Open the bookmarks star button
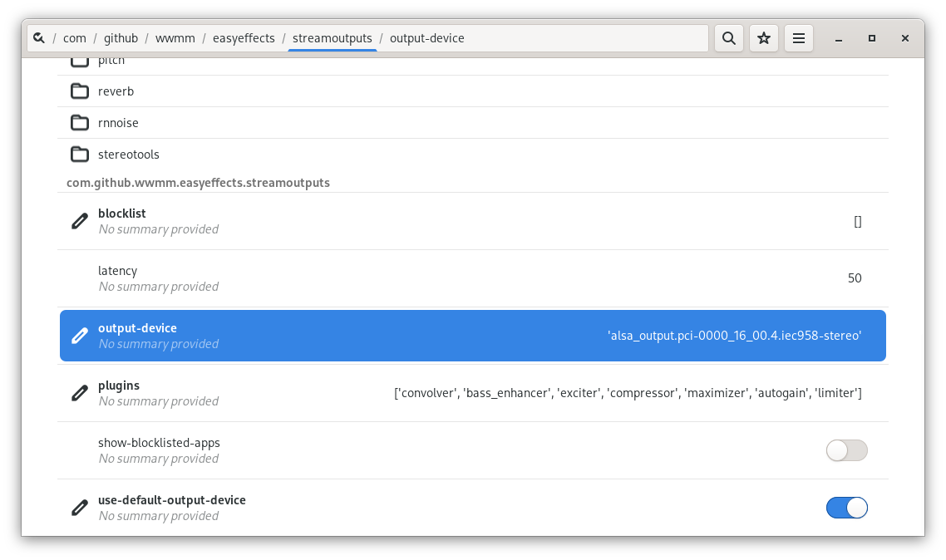This screenshot has height=560, width=946. tap(764, 38)
